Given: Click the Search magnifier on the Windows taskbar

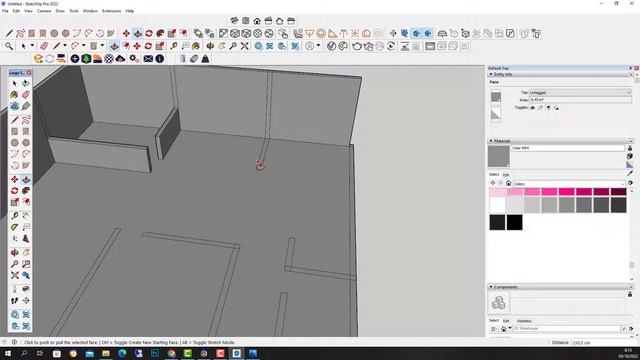Looking at the screenshot, I should tap(24, 353).
